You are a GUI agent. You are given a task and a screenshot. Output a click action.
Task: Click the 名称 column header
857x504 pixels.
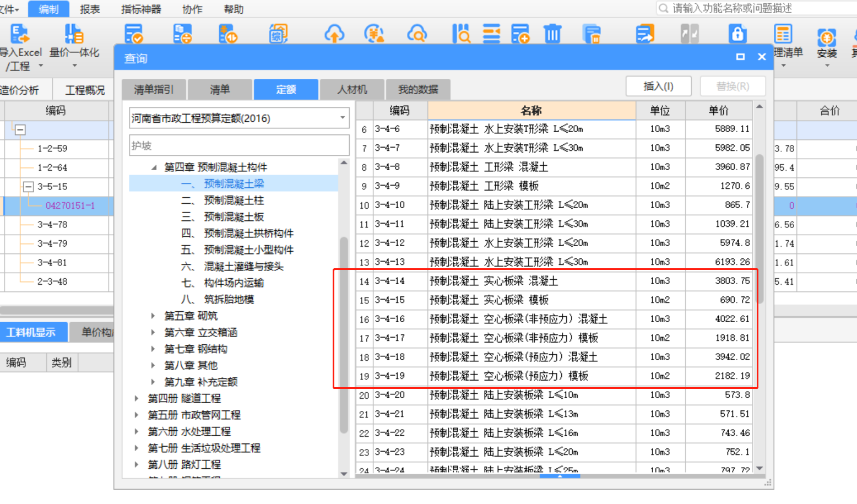(531, 110)
